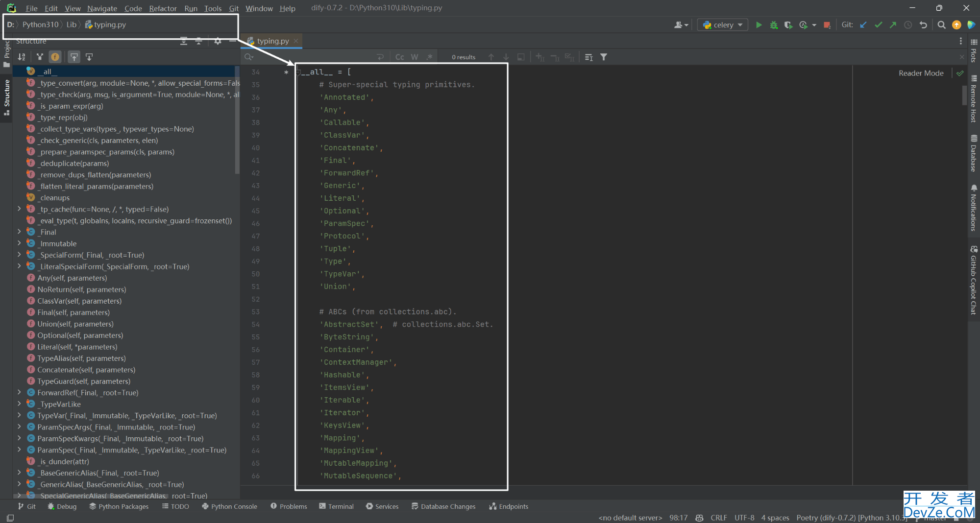Viewport: 980px width, 523px height.
Task: Toggle Regex option in search bar
Action: point(429,57)
